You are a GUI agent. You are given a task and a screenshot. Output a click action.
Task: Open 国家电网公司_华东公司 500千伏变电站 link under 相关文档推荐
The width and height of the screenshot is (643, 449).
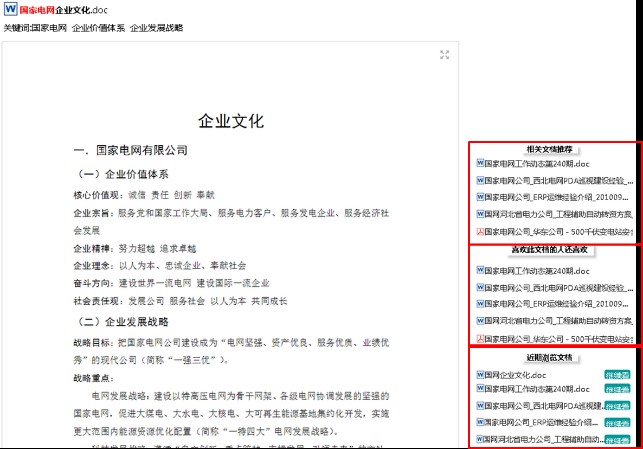click(x=559, y=232)
